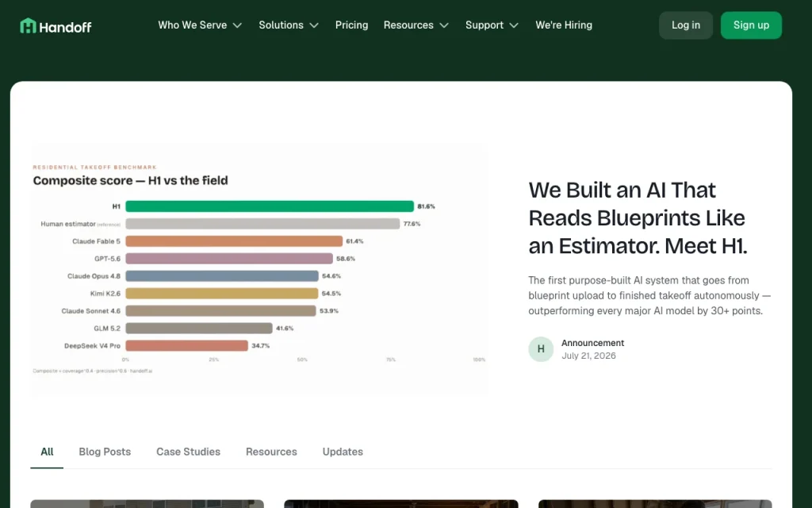Viewport: 812px width, 508px height.
Task: Open the H1 blueprint article headline
Action: (638, 217)
